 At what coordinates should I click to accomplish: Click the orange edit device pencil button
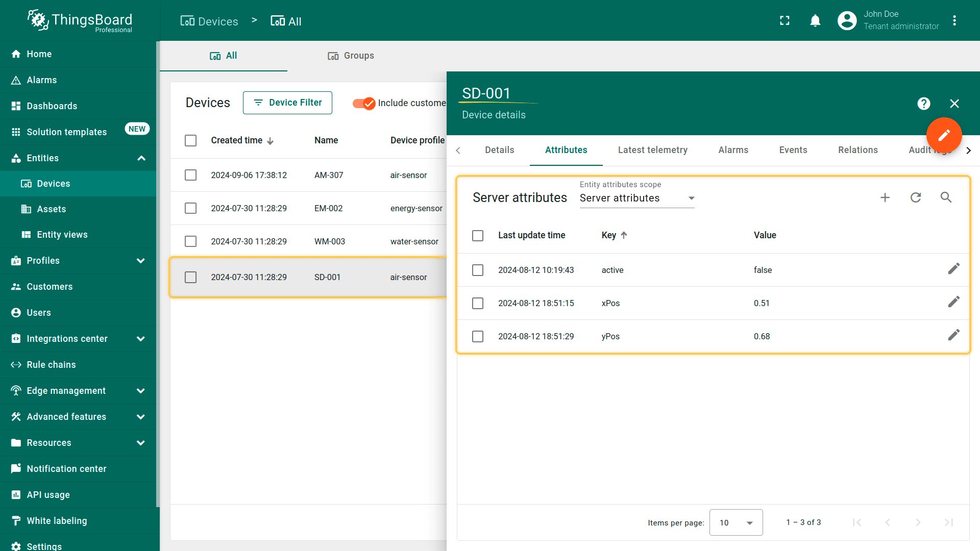pos(944,135)
